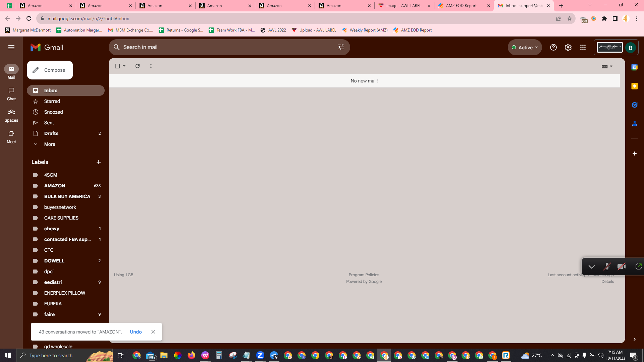Compose a new email
644x362 pixels.
coord(50,70)
